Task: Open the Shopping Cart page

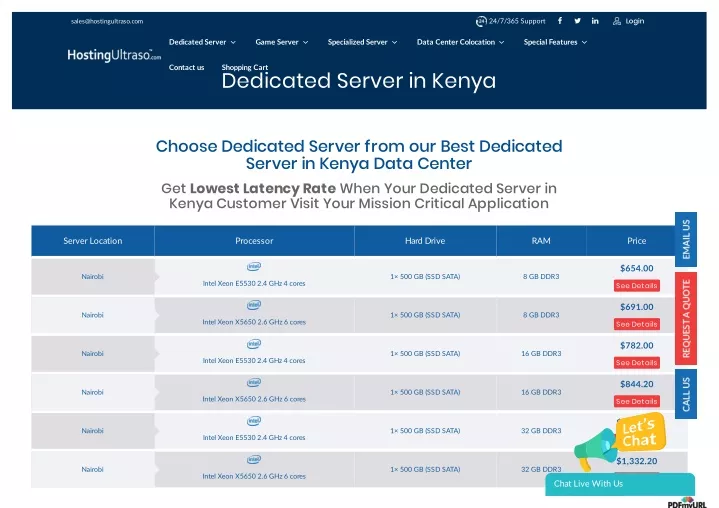Action: [x=244, y=67]
